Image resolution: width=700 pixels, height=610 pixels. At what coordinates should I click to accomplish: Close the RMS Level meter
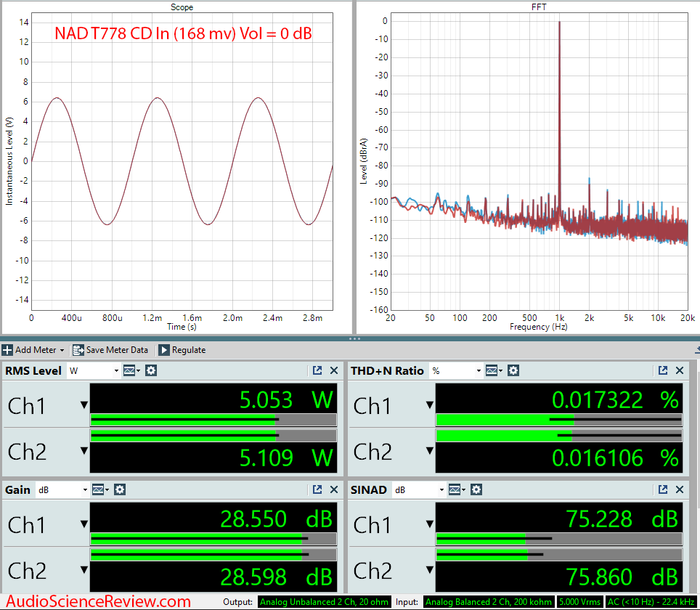pyautogui.click(x=334, y=370)
